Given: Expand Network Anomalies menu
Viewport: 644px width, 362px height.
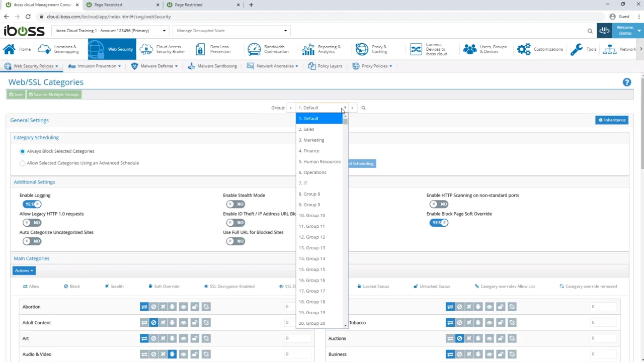Looking at the screenshot, I should point(272,66).
